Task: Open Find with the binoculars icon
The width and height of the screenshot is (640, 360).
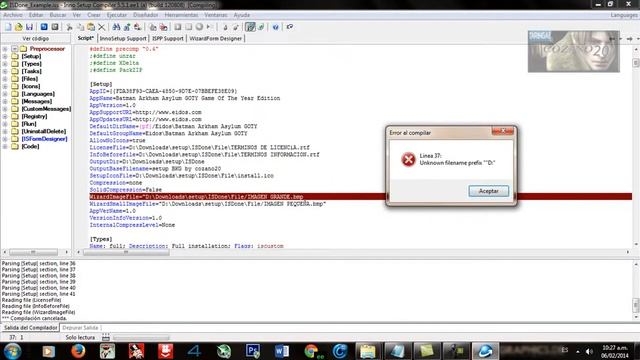Action: pyautogui.click(x=116, y=27)
